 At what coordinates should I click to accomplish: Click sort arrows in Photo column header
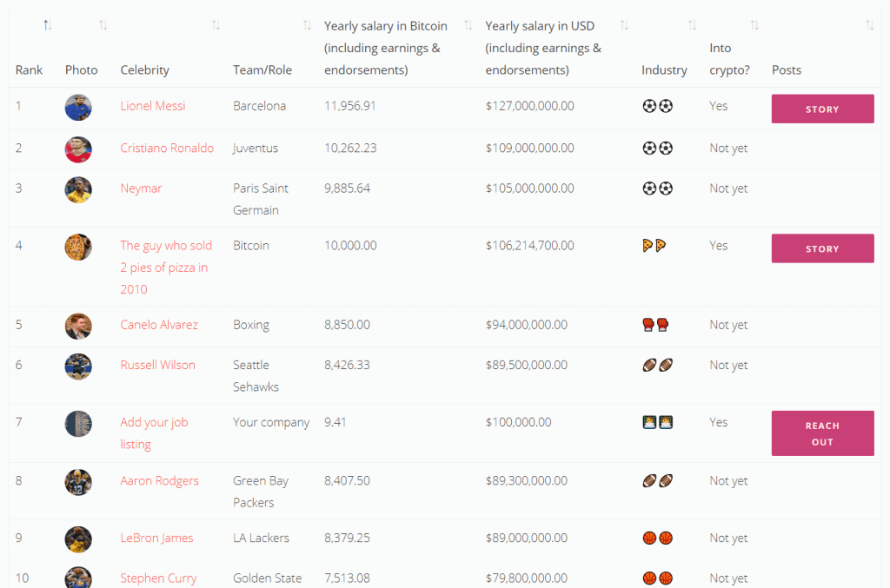(x=103, y=26)
